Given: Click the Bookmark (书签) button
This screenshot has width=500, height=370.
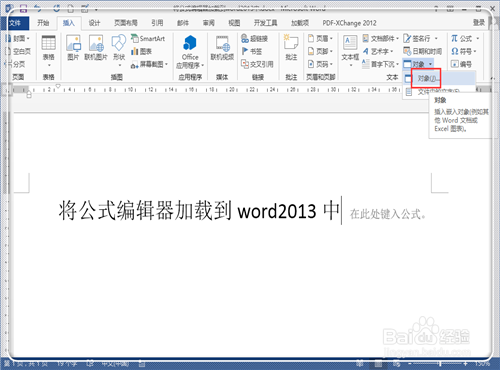Looking at the screenshot, I should point(252,51).
